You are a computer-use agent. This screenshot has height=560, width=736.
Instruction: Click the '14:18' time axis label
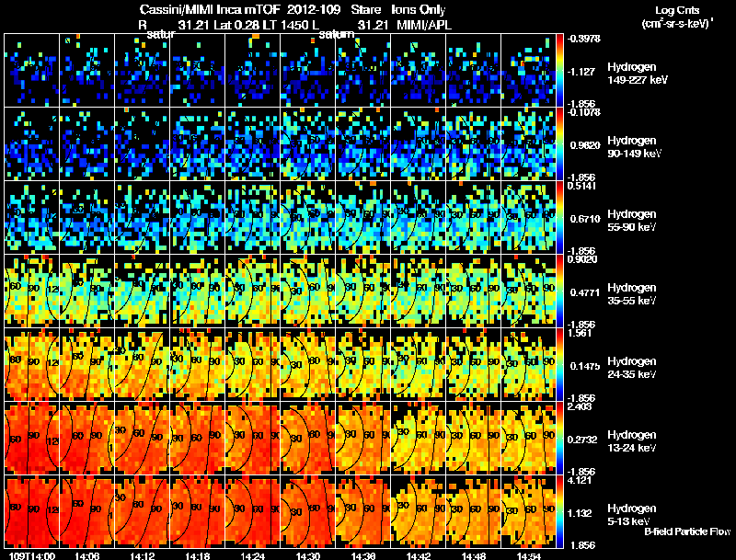(x=197, y=555)
